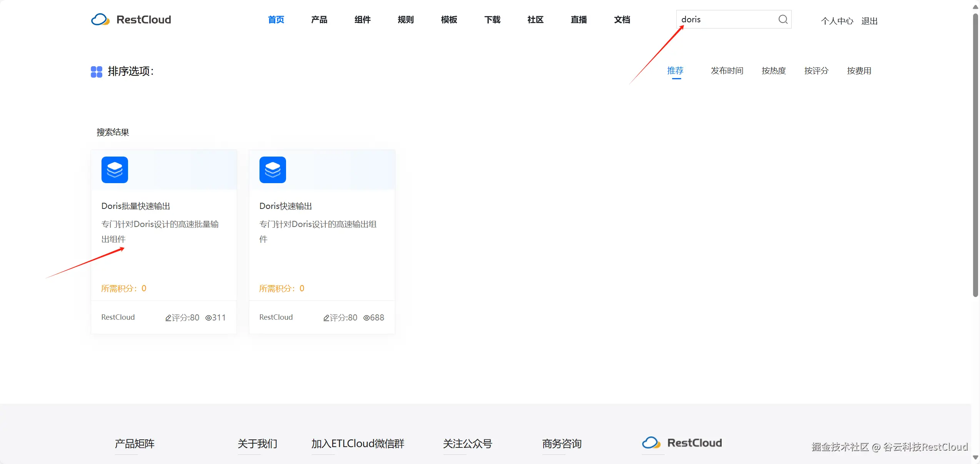980x464 pixels.
Task: Open footer 产品矩阵 section
Action: (135, 444)
